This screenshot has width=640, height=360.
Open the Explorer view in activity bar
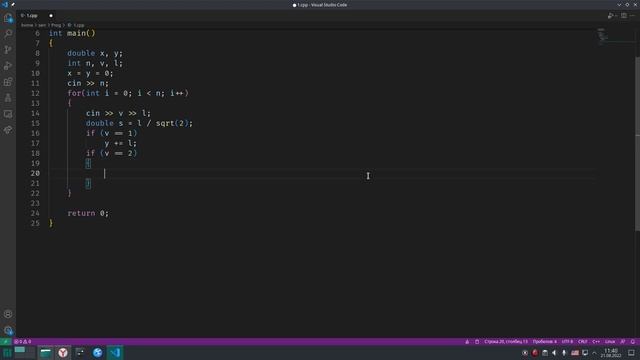(8, 18)
